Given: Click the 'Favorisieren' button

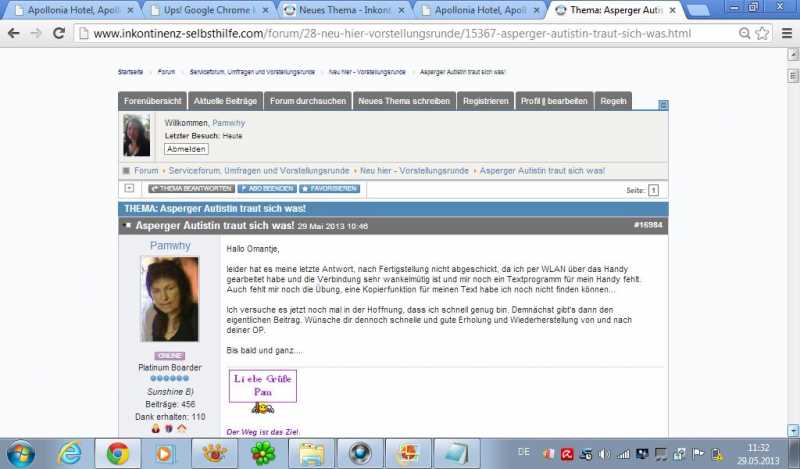Looking at the screenshot, I should (x=329, y=188).
